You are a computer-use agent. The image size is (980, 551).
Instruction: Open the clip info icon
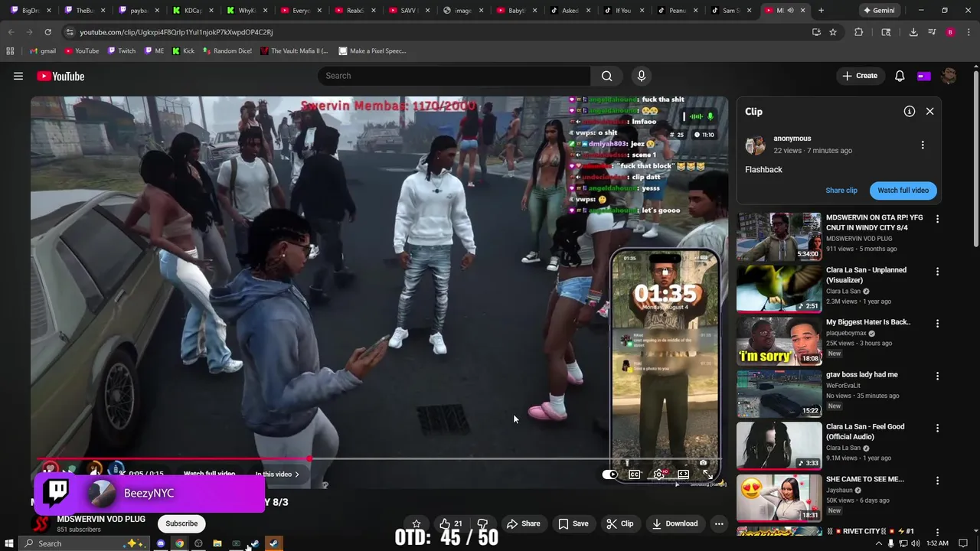coord(909,111)
